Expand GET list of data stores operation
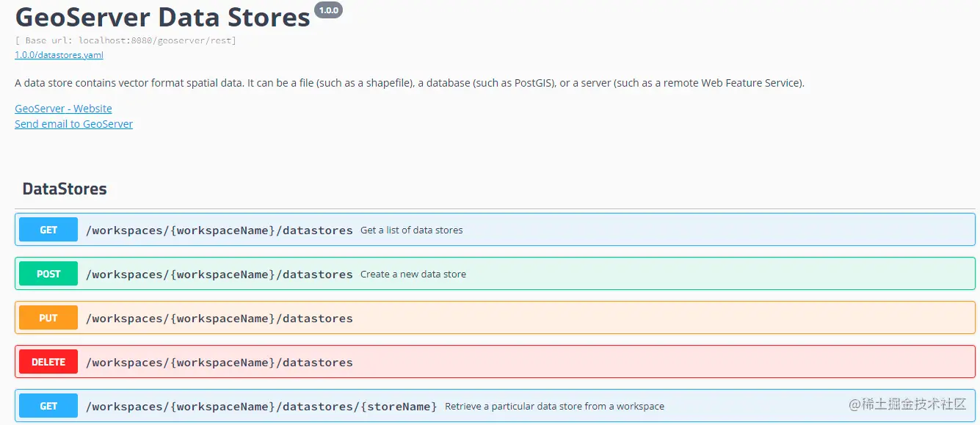Image resolution: width=980 pixels, height=425 pixels. [x=495, y=230]
